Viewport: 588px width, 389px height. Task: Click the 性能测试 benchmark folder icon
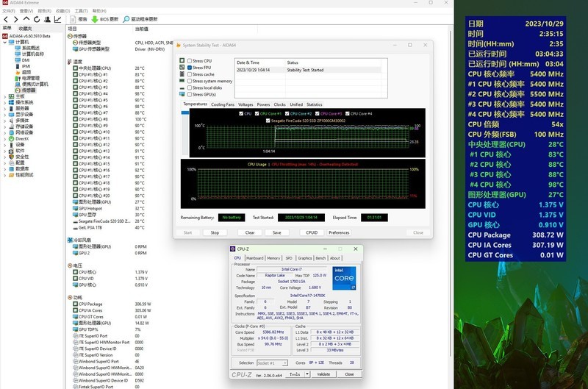11,175
